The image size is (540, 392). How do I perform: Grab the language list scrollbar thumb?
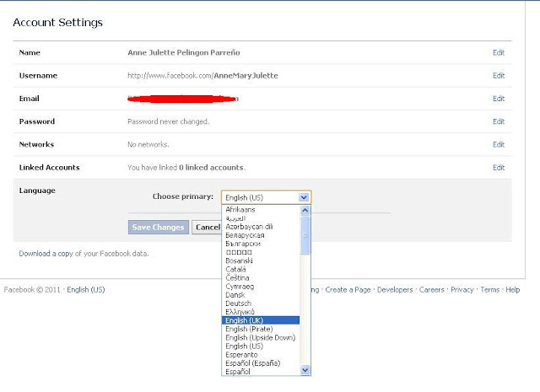(305, 236)
